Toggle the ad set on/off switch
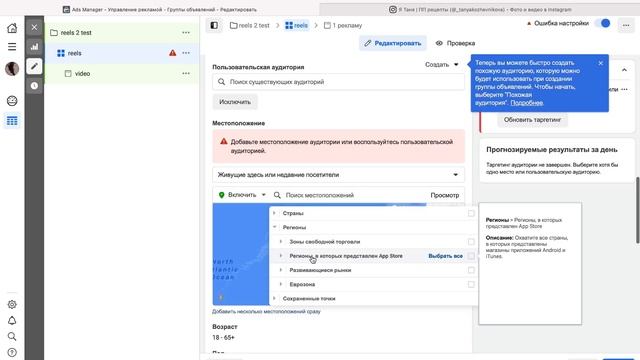Image resolution: width=640 pixels, height=360 pixels. tap(602, 23)
